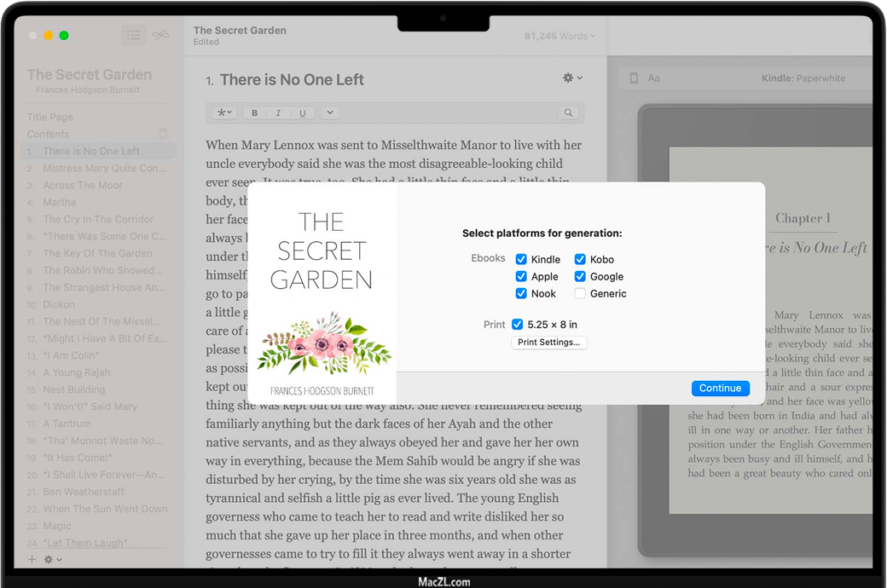
Task: Select chapter 'Across The Moor' in sidebar
Action: click(83, 185)
